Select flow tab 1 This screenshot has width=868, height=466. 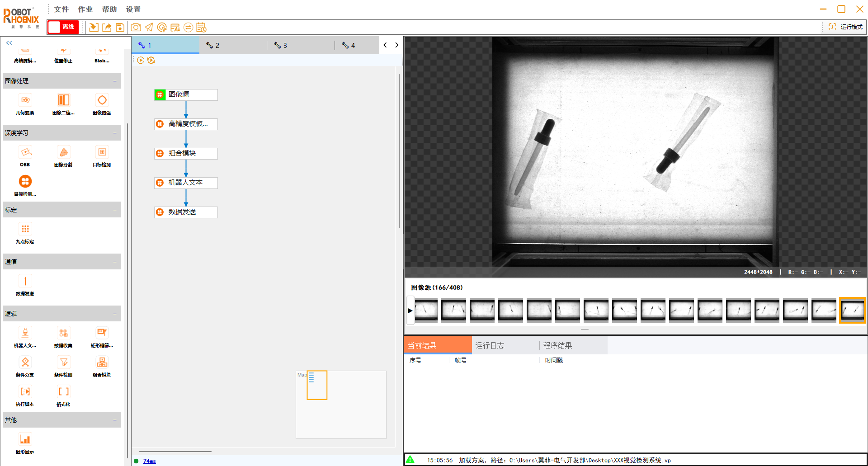[x=165, y=45]
